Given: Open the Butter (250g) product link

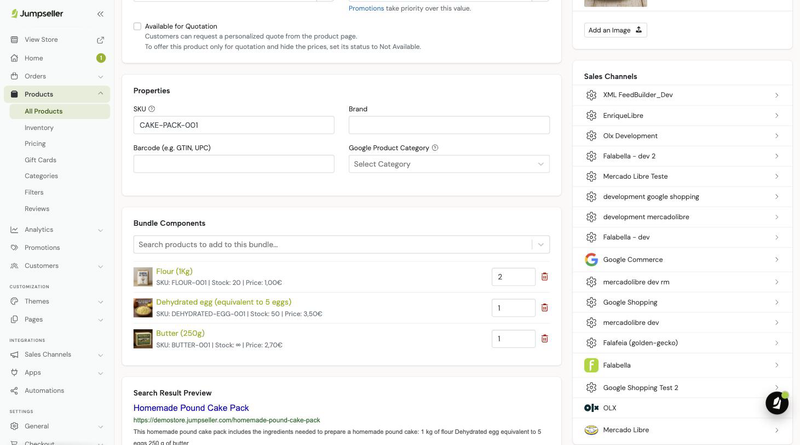Looking at the screenshot, I should pos(180,333).
